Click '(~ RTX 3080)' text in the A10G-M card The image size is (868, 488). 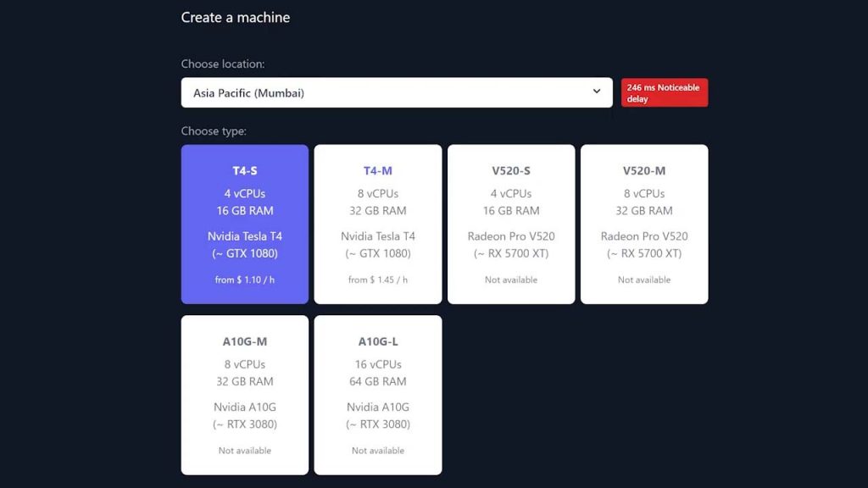(x=245, y=424)
